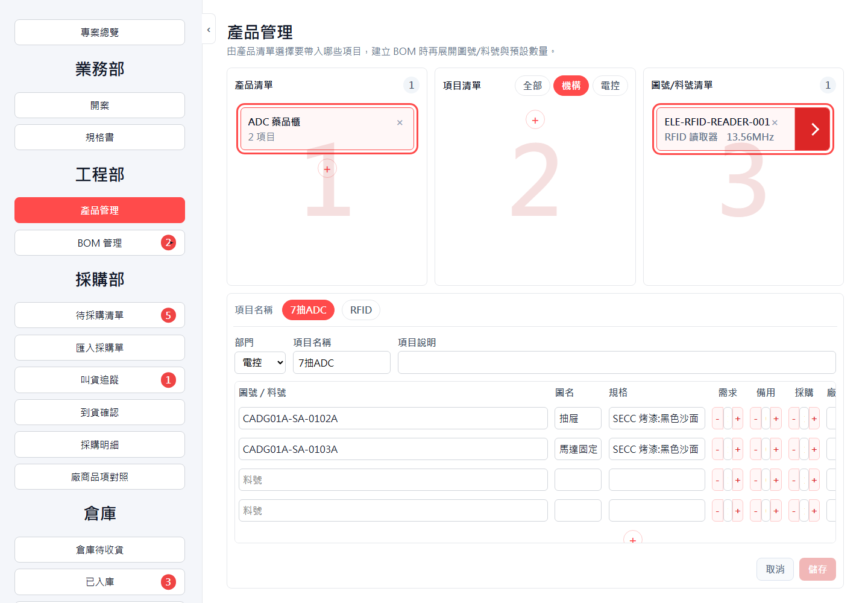The image size is (868, 603).
Task: Edit the part number field CADG01A-SA-0102A
Action: pos(393,418)
